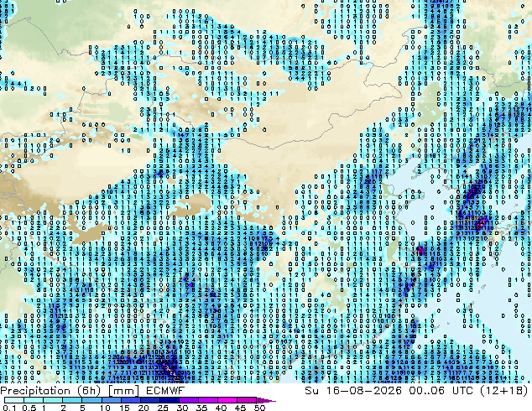Click the 35–40 mm legend swatch

pyautogui.click(x=208, y=400)
